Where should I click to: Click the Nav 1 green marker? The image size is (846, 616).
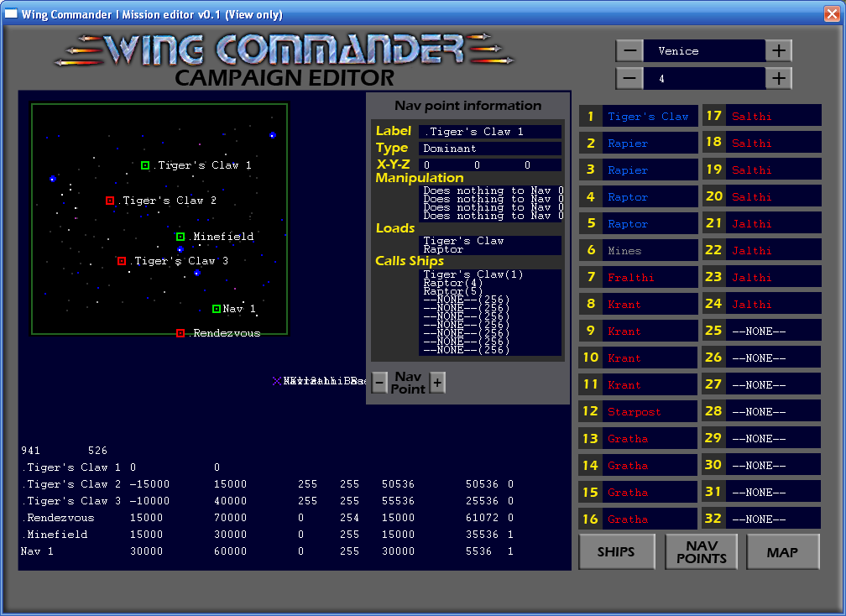tap(217, 309)
